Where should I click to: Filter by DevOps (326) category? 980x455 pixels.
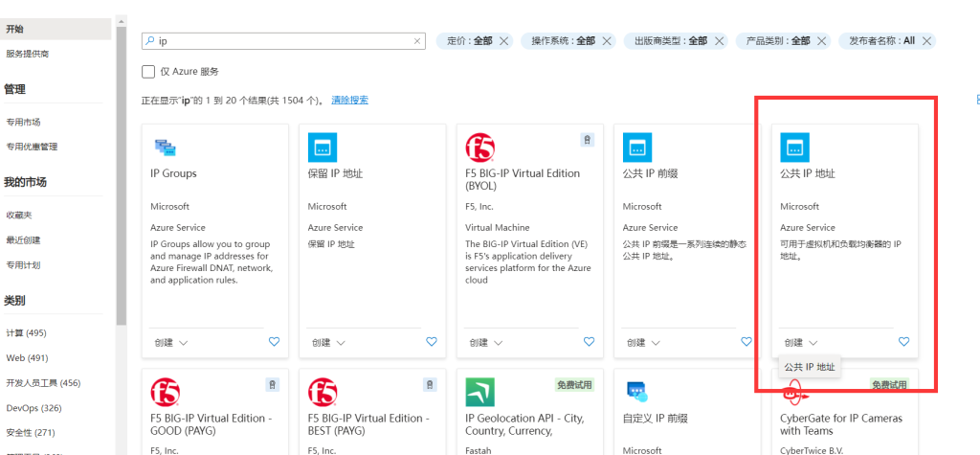tap(33, 407)
